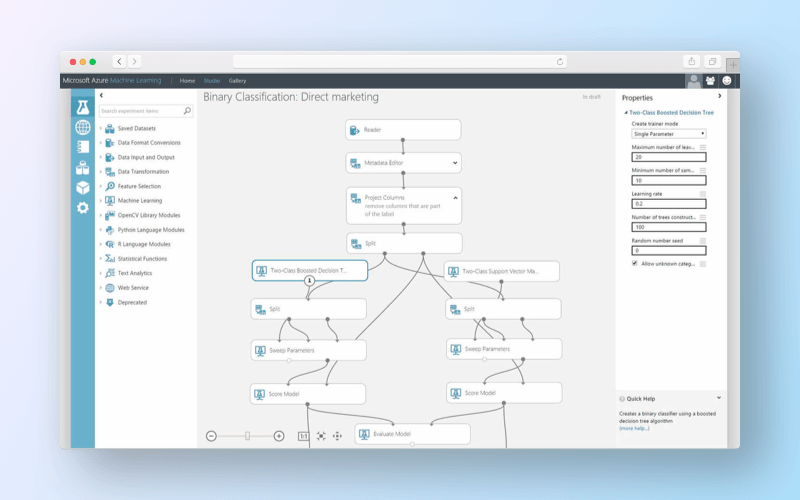Collapse the Two-Class Boosted Decision Tree properties section

point(626,113)
